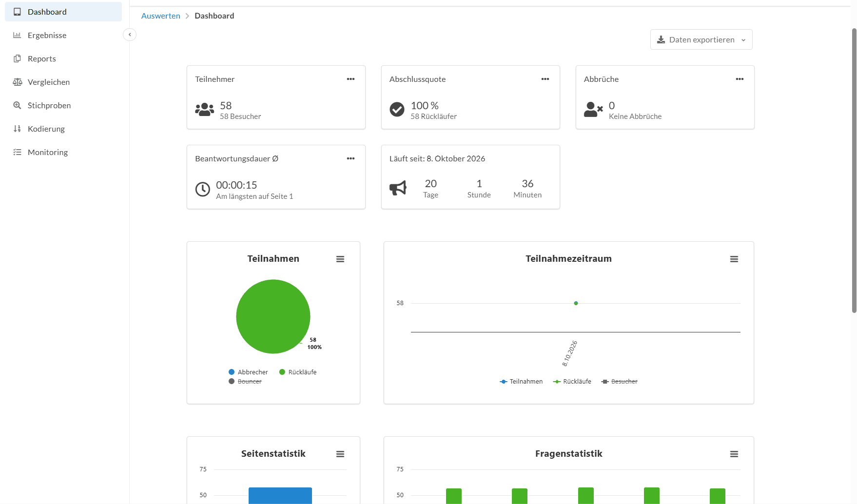Click the green data point at 58
The image size is (857, 504).
(576, 303)
